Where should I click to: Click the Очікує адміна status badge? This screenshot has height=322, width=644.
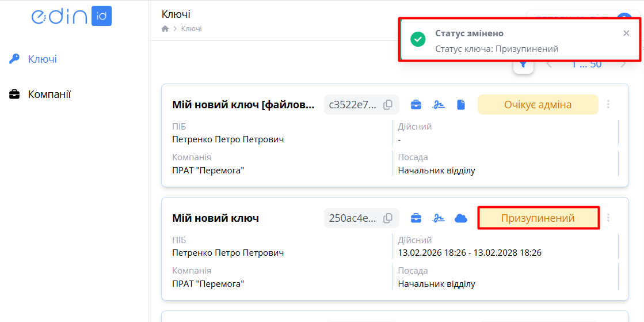(538, 105)
